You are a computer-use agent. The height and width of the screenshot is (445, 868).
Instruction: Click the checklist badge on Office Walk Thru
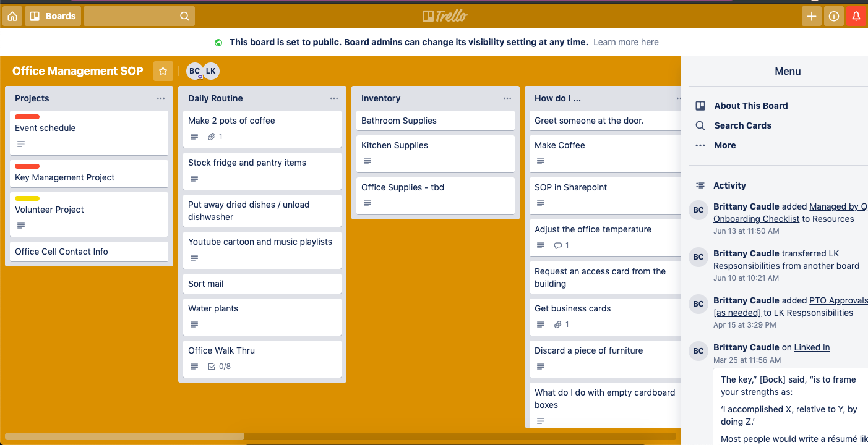pyautogui.click(x=220, y=367)
